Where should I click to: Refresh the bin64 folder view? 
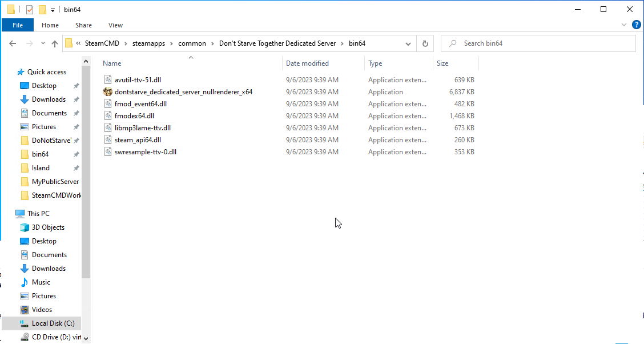pyautogui.click(x=424, y=43)
